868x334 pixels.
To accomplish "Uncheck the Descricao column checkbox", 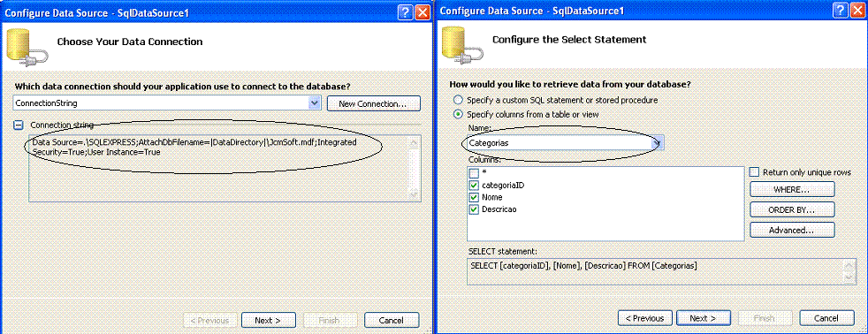I will pos(474,209).
